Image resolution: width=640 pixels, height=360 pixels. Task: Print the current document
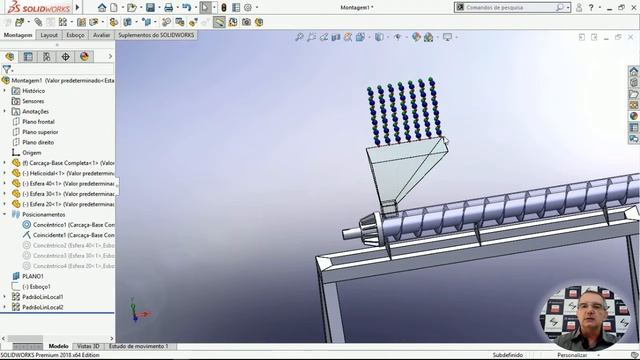coord(168,7)
